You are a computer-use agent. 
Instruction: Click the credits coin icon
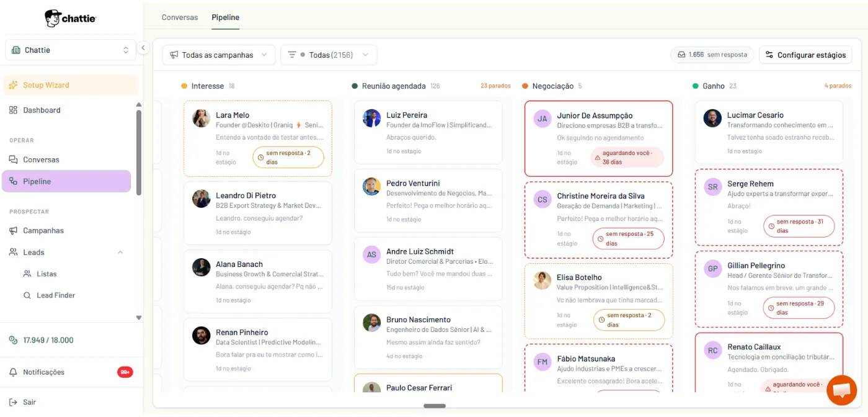pos(14,340)
